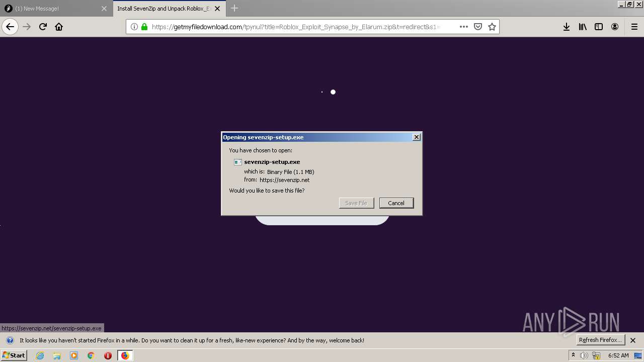Viewport: 644px width, 362px height.
Task: Dismiss the Firefox refresh notification bar
Action: tap(633, 340)
